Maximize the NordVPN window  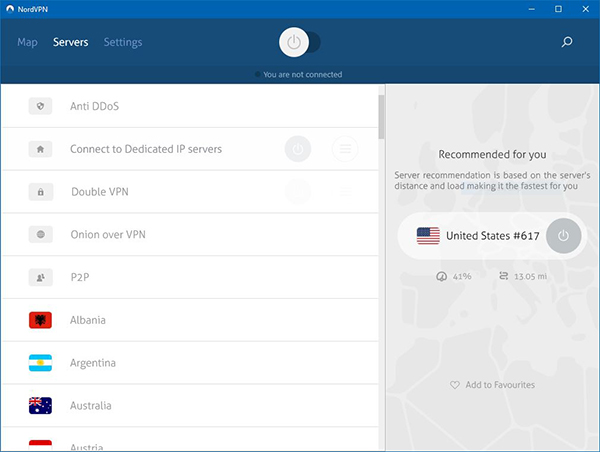pyautogui.click(x=558, y=9)
